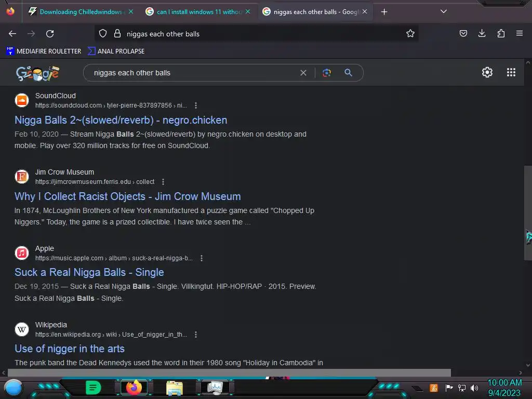This screenshot has width=532, height=399.
Task: Click the scroll-right arrow of horizontal scrollbar
Action: coord(521,373)
